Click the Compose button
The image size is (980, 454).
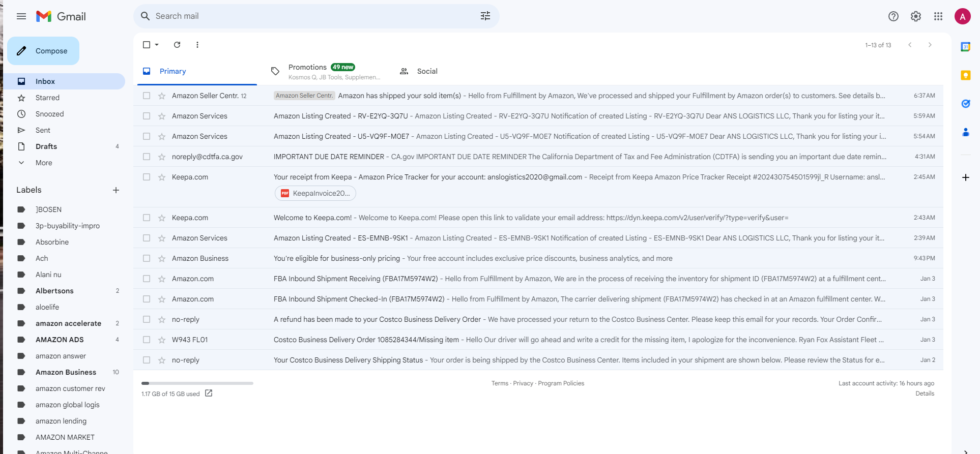[x=43, y=51]
